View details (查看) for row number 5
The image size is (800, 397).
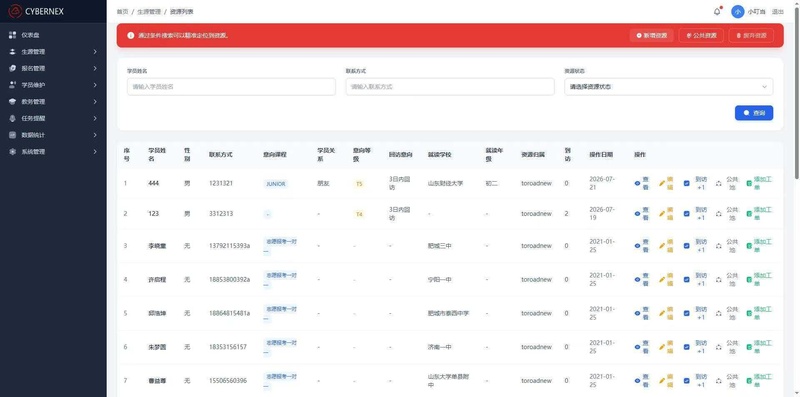coord(642,313)
